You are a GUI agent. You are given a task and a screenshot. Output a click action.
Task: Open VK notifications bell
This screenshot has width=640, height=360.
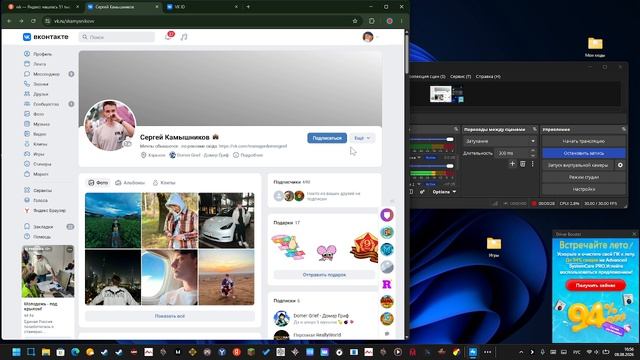pos(169,37)
